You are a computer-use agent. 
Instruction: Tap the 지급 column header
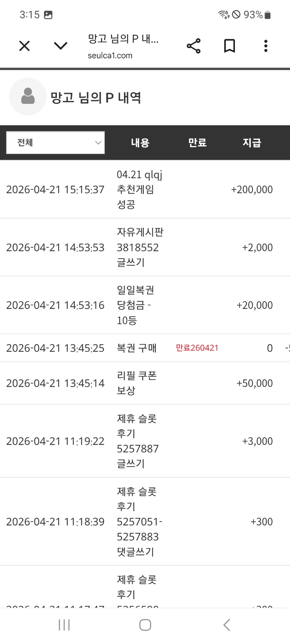tap(252, 143)
